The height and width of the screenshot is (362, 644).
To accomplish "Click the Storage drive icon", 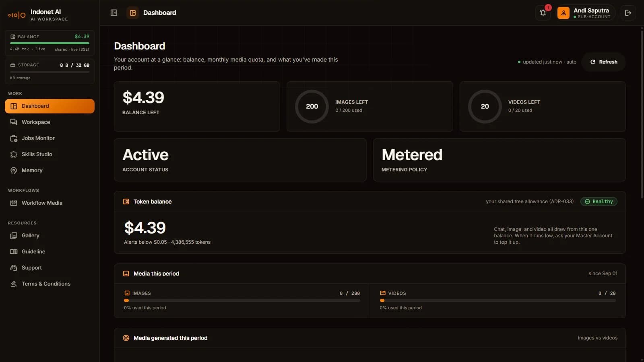I will click(13, 65).
